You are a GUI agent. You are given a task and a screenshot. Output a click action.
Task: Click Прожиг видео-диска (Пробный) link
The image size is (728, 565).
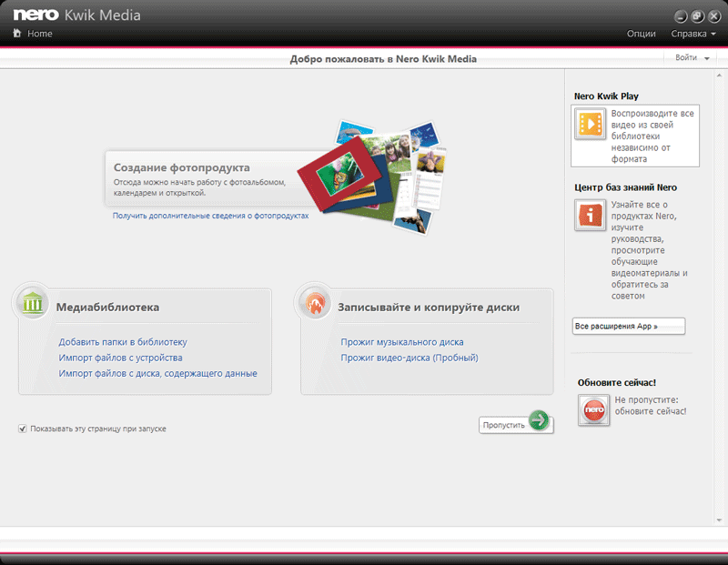tap(409, 358)
